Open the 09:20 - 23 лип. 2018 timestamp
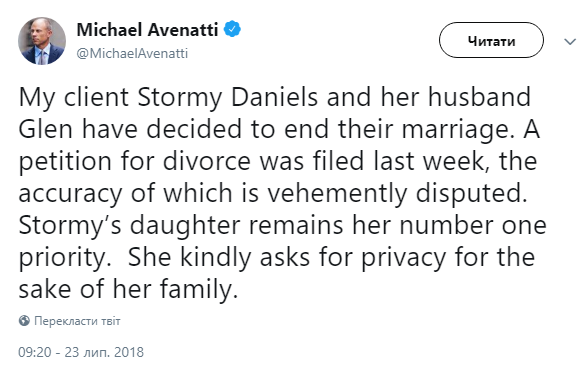The width and height of the screenshot is (588, 373). (x=81, y=352)
